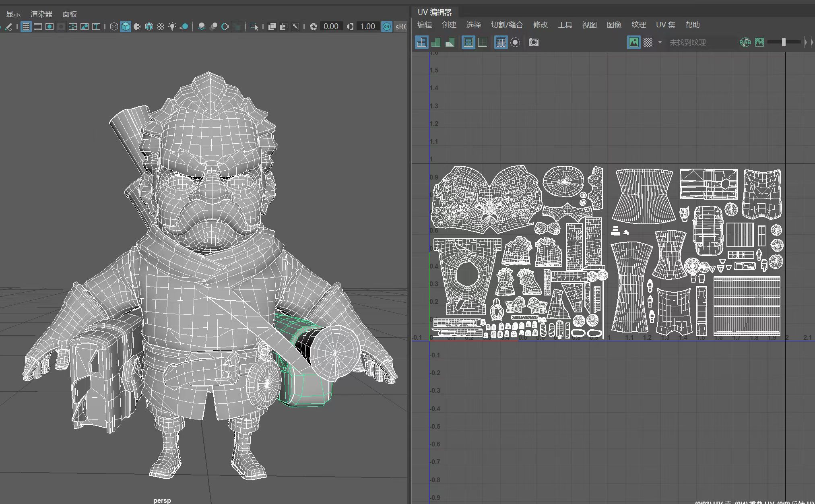This screenshot has height=504, width=815.
Task: Enable wireframe display cube icon
Action: pos(114,27)
